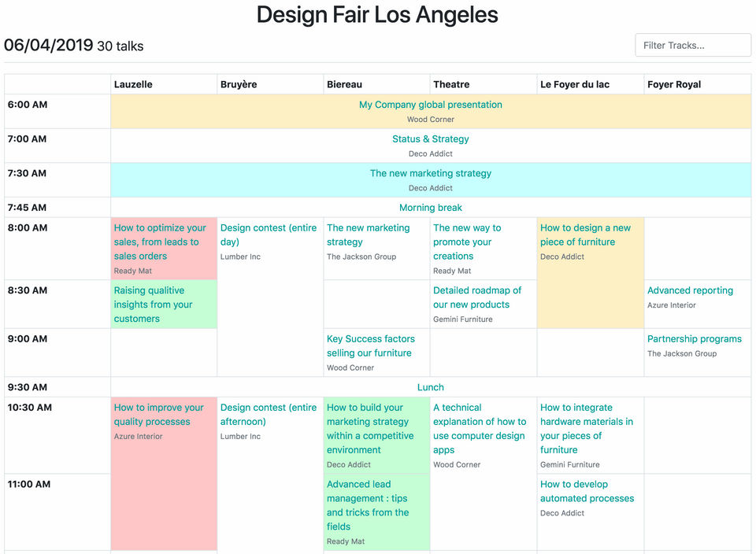Open How to integrate hardware materials talk
This screenshot has width=756, height=554.
[586, 429]
